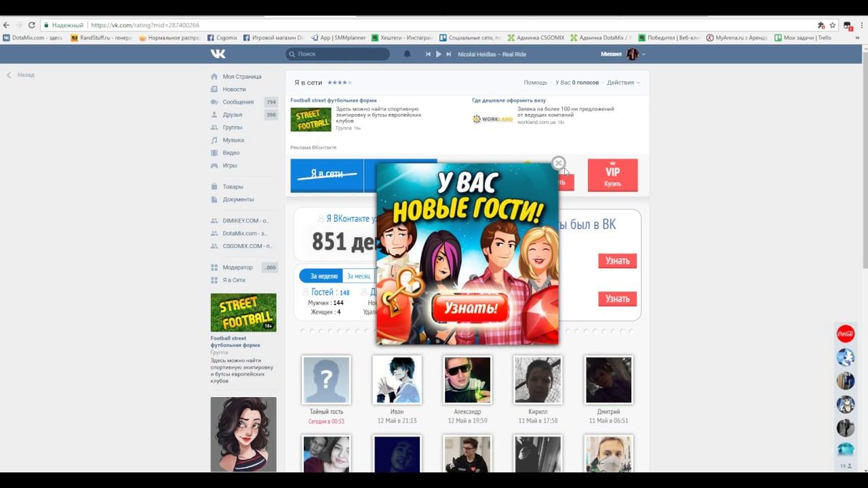Play the track Nicolai Heidlas – Real Ride
The width and height of the screenshot is (868, 488).
(438, 54)
